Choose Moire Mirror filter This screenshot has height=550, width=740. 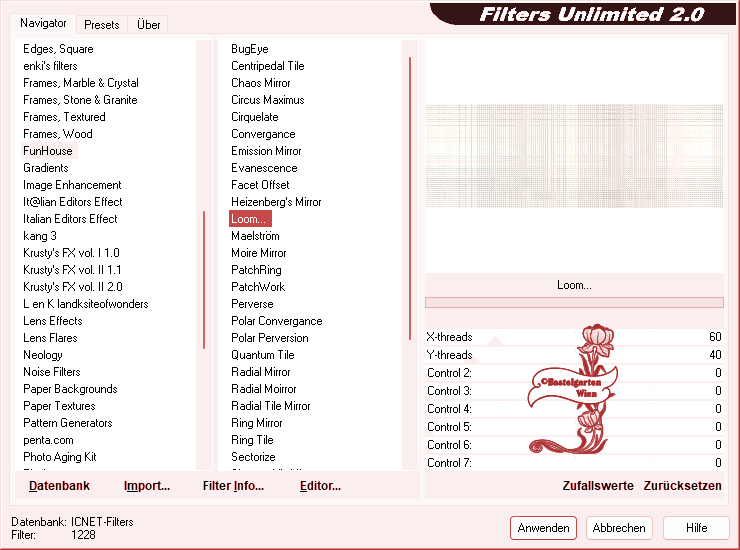coord(259,253)
